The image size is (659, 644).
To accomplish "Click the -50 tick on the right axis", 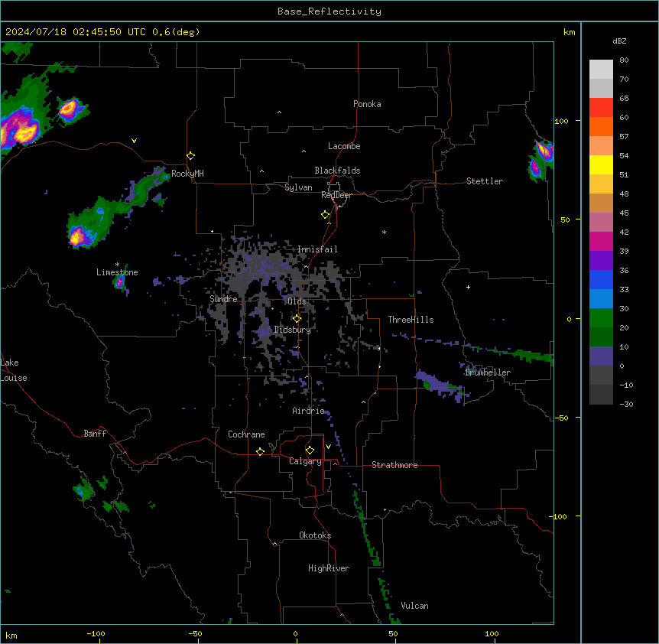I will (x=561, y=418).
